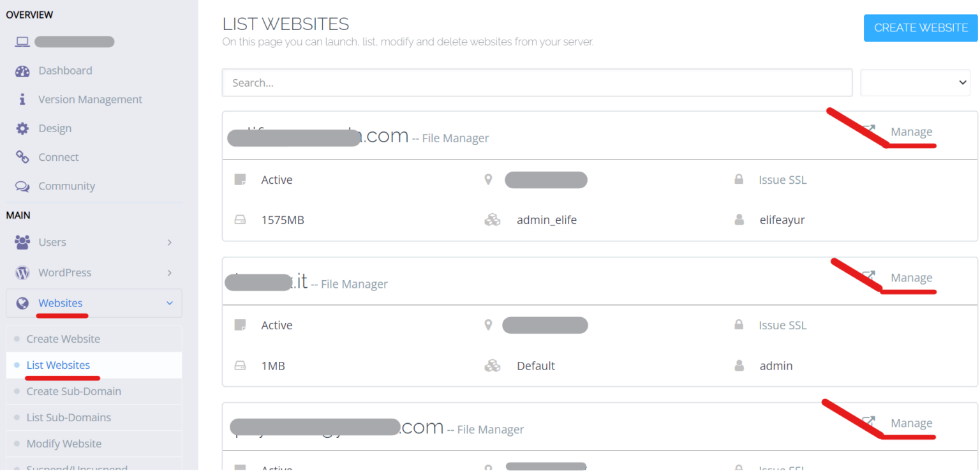The height and width of the screenshot is (471, 980).
Task: Click the lock icon beside first Issue SSL
Action: click(x=739, y=180)
